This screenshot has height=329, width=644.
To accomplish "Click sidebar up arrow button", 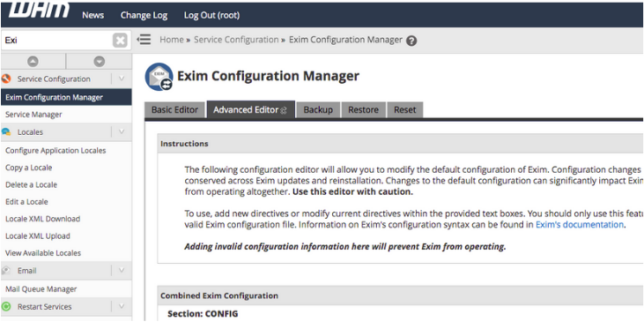I will [x=33, y=62].
